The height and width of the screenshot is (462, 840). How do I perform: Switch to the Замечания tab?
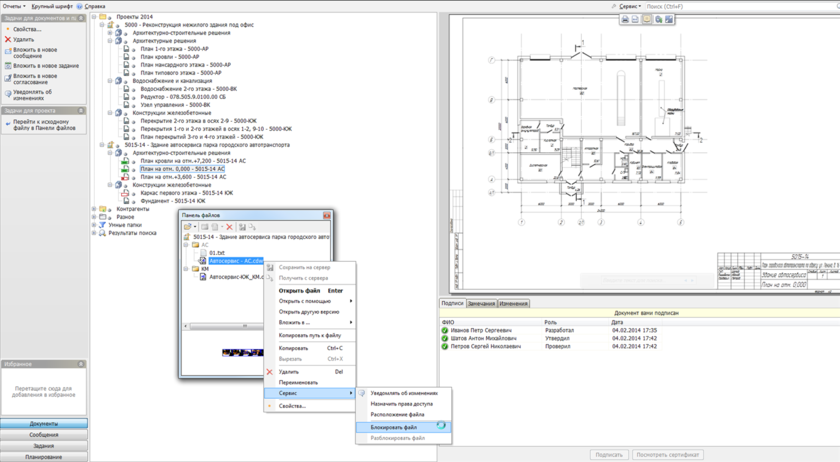click(481, 303)
